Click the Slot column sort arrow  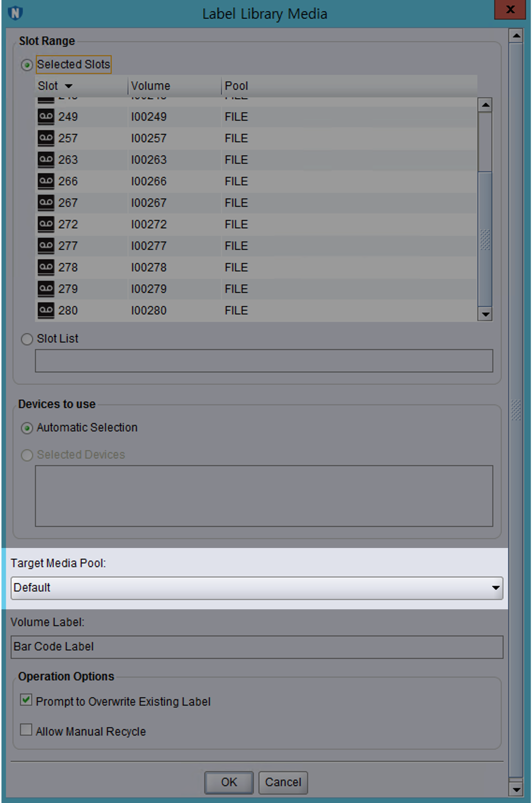pos(68,86)
